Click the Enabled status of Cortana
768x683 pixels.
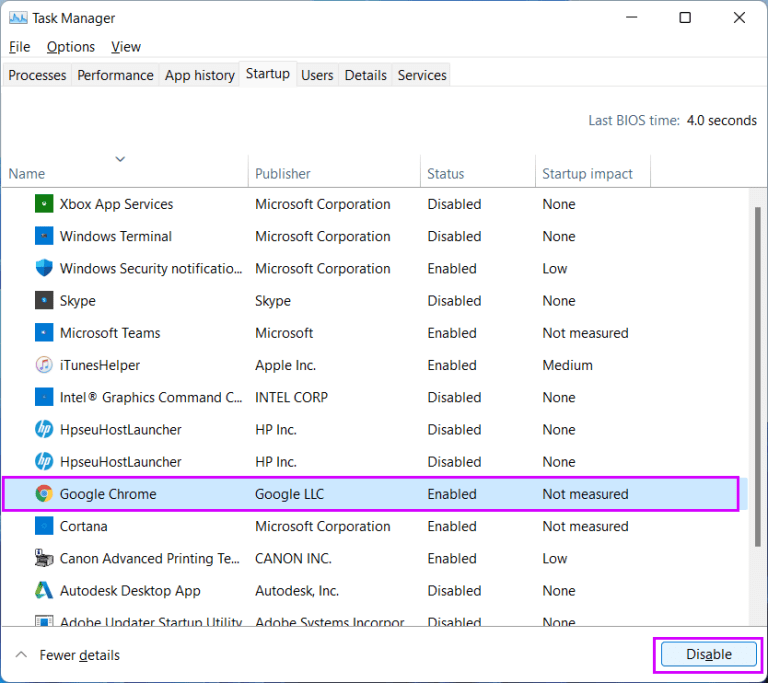[x=452, y=526]
